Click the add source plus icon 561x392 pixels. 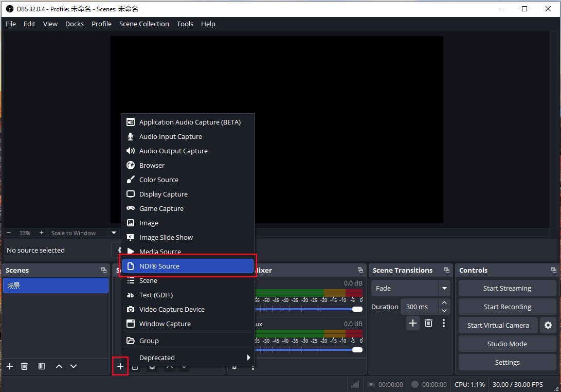(120, 366)
